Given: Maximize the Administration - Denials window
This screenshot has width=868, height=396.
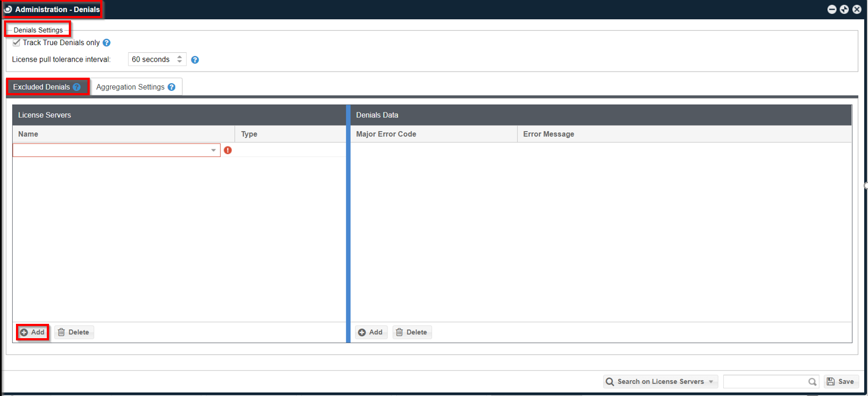Looking at the screenshot, I should 844,9.
